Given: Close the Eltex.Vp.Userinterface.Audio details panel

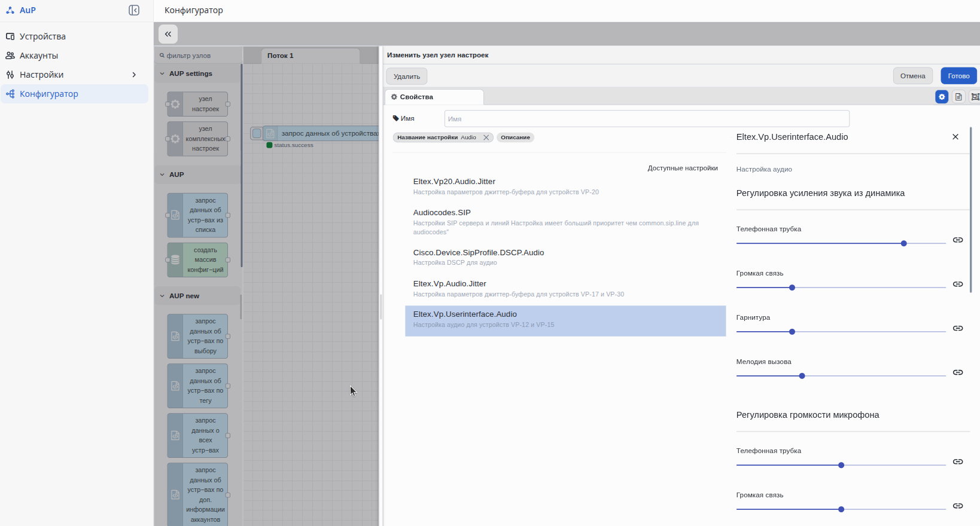Looking at the screenshot, I should click(x=955, y=137).
